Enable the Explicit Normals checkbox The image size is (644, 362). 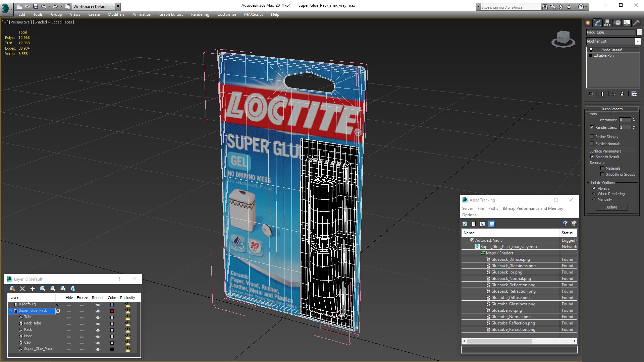click(592, 144)
